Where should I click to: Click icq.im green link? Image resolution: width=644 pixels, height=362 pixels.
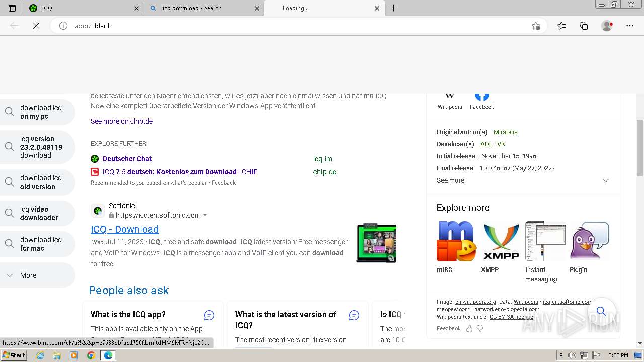pos(323,159)
